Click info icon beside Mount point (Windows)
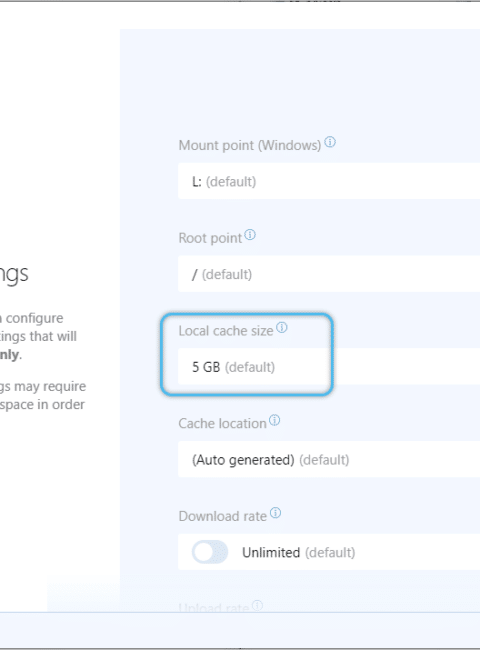The image size is (480, 650). 330,142
